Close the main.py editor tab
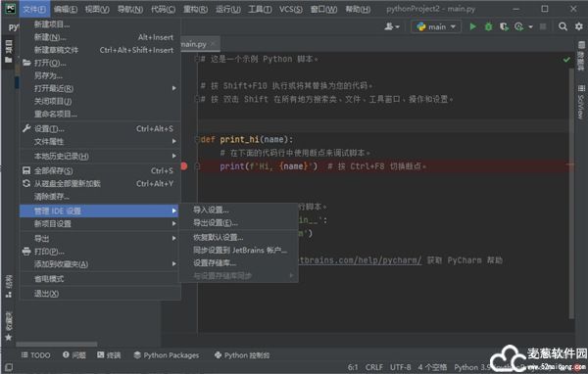 click(213, 44)
